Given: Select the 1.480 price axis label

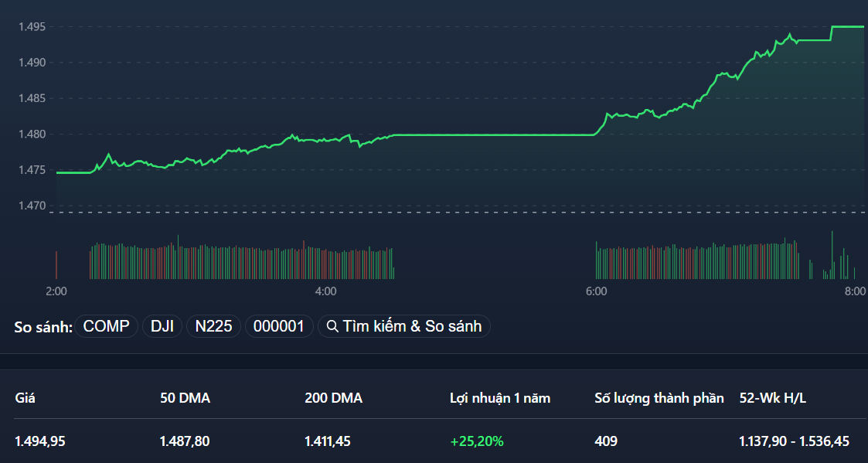Looking at the screenshot, I should click(32, 134).
